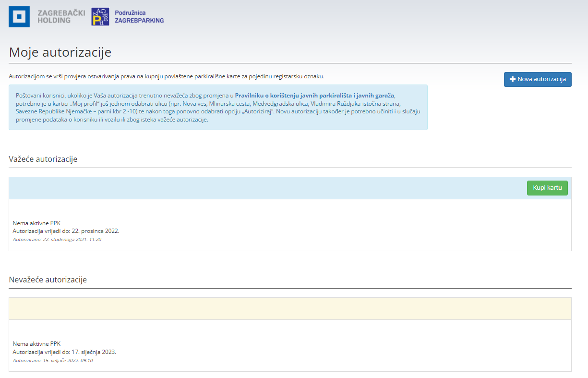Start a new authorization with Nova autorizacija
Screen dimensions: 588x378
point(538,79)
